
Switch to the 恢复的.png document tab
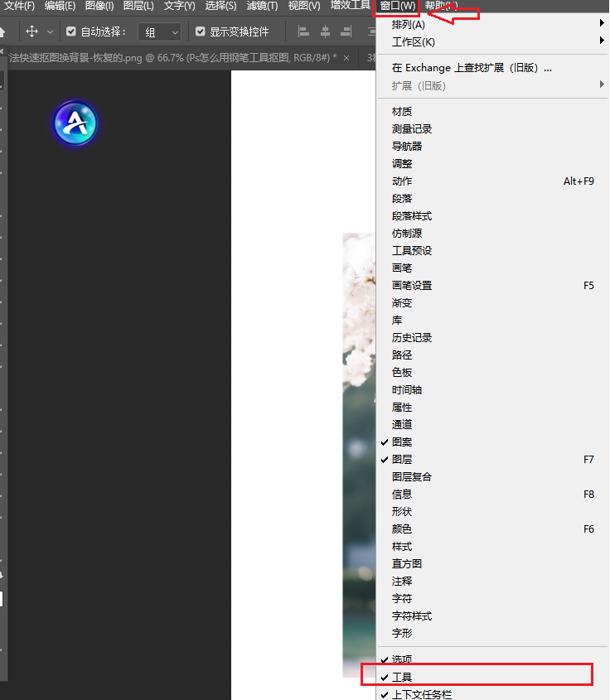[x=166, y=58]
